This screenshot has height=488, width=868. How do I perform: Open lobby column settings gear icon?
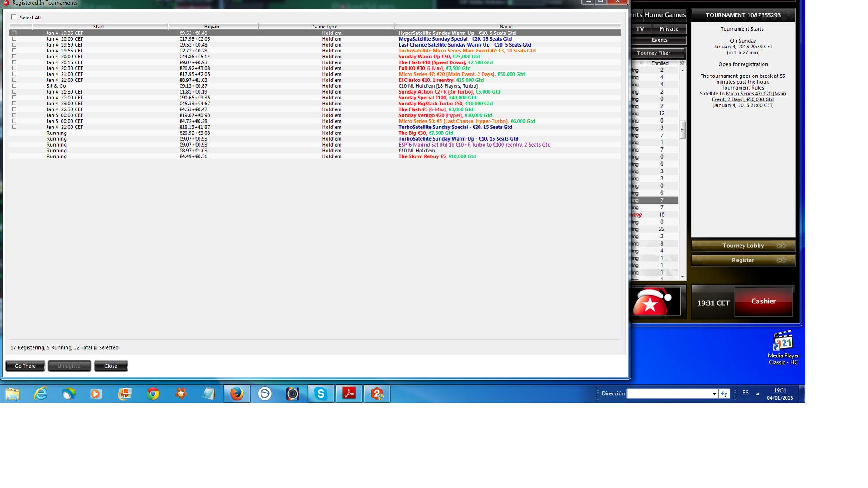[682, 63]
